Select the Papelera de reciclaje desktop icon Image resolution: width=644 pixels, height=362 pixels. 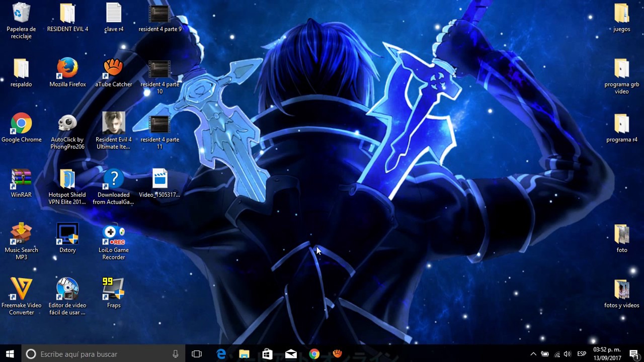click(x=21, y=21)
